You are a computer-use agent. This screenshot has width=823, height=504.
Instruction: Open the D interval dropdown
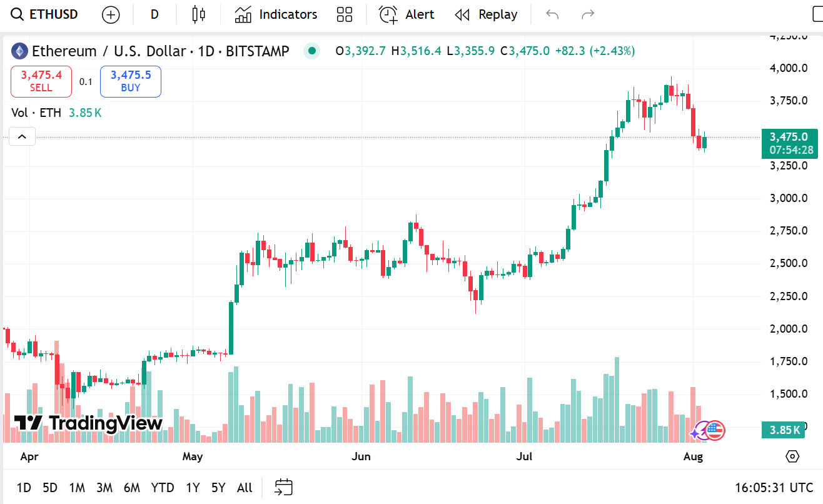[154, 14]
